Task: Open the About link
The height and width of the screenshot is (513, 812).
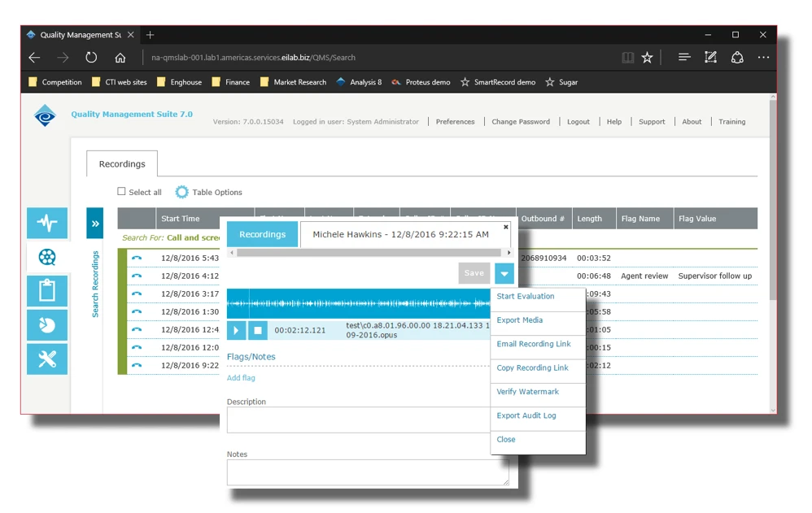Action: click(692, 122)
